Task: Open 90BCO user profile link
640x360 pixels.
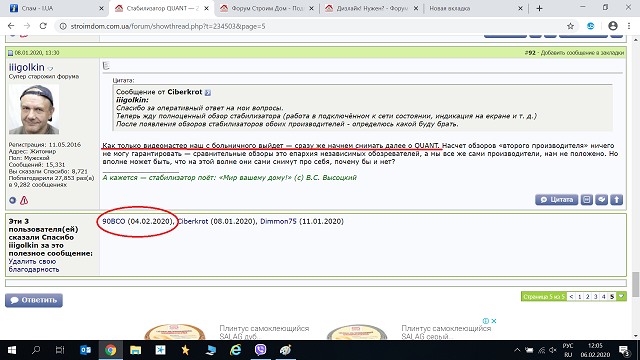Action: pyautogui.click(x=113, y=221)
